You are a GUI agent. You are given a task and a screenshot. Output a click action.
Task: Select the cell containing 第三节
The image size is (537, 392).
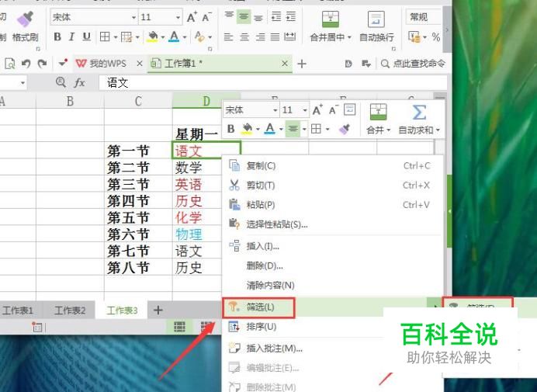coord(138,184)
